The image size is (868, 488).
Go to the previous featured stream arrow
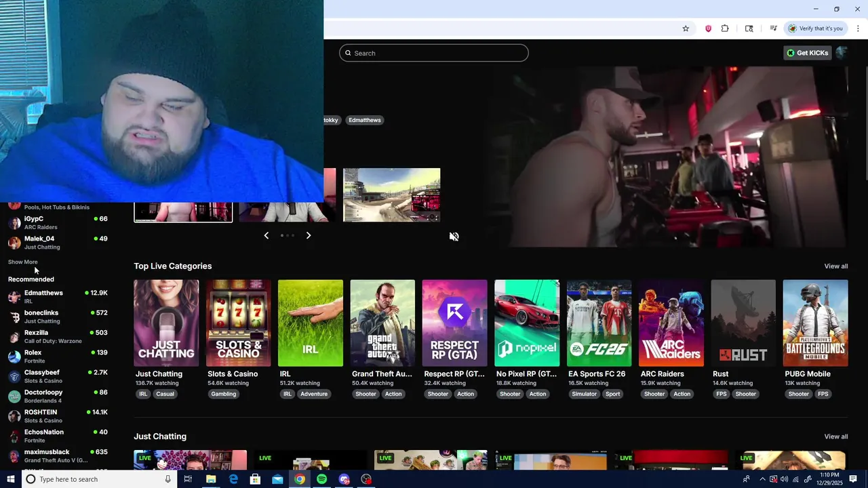coord(266,235)
